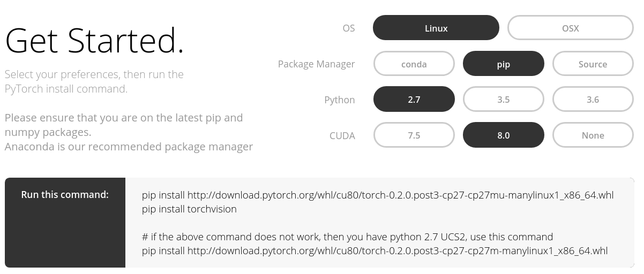The image size is (644, 274).
Task: Select Python 3.5 option
Action: 503,100
